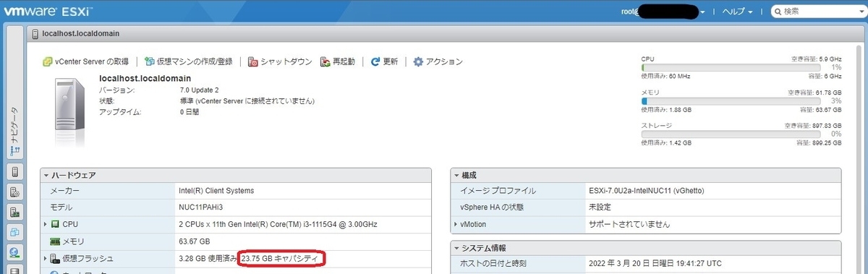
Task: Click the vCenter Server の取得 button
Action: (85, 61)
